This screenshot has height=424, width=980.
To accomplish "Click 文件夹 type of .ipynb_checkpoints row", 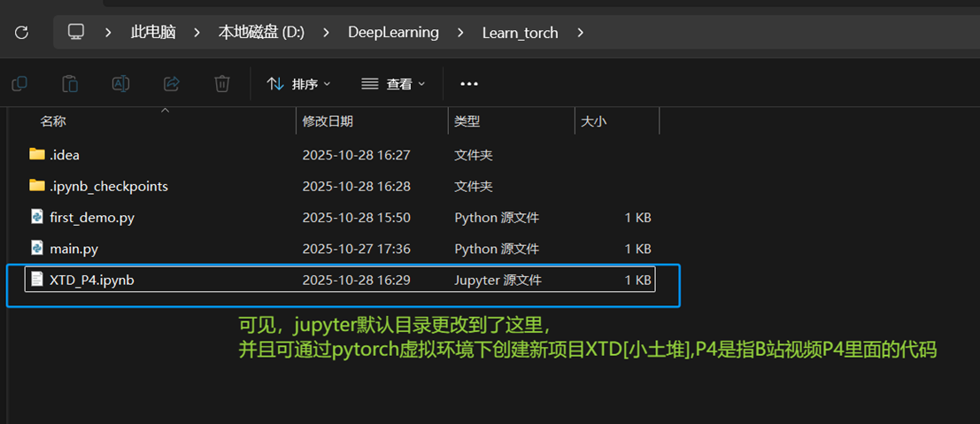I will point(473,187).
